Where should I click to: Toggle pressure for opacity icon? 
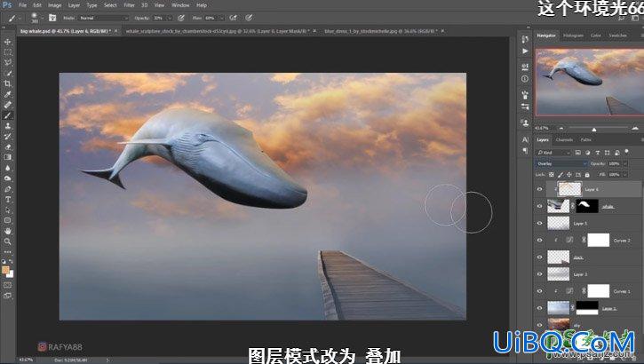point(181,18)
